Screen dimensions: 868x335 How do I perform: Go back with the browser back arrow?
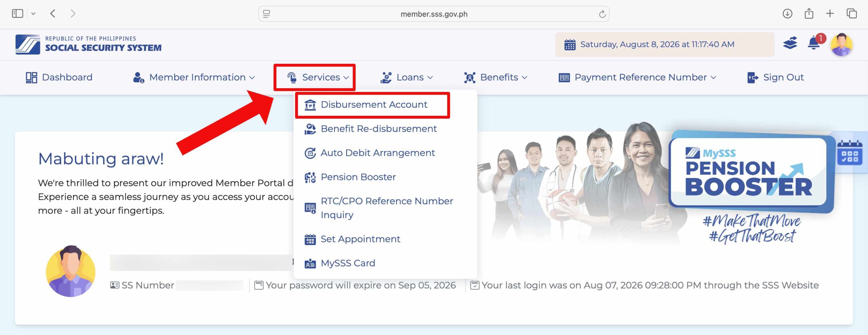coord(53,14)
